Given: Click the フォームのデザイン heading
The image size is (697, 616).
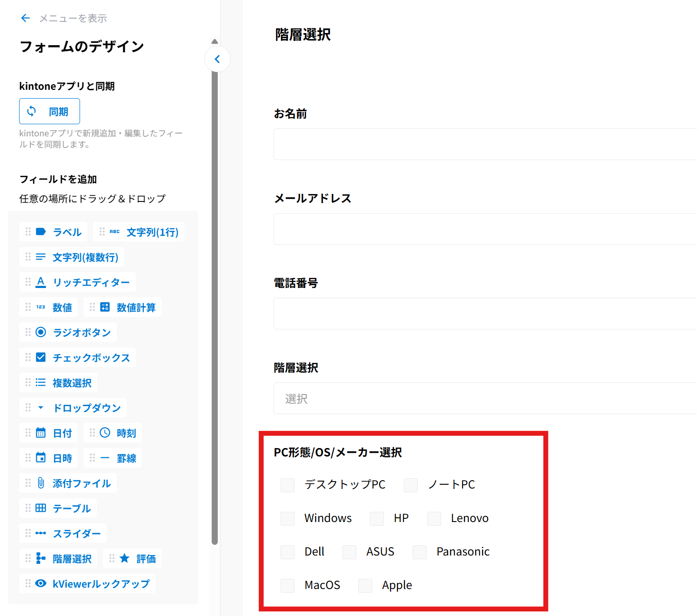Looking at the screenshot, I should 82,46.
